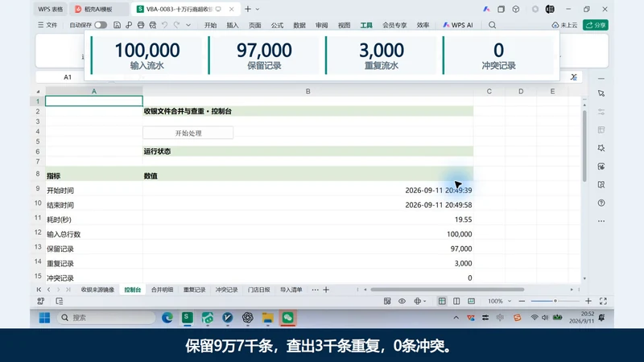Click the redo arrow icon
644x362 pixels.
pyautogui.click(x=176, y=25)
